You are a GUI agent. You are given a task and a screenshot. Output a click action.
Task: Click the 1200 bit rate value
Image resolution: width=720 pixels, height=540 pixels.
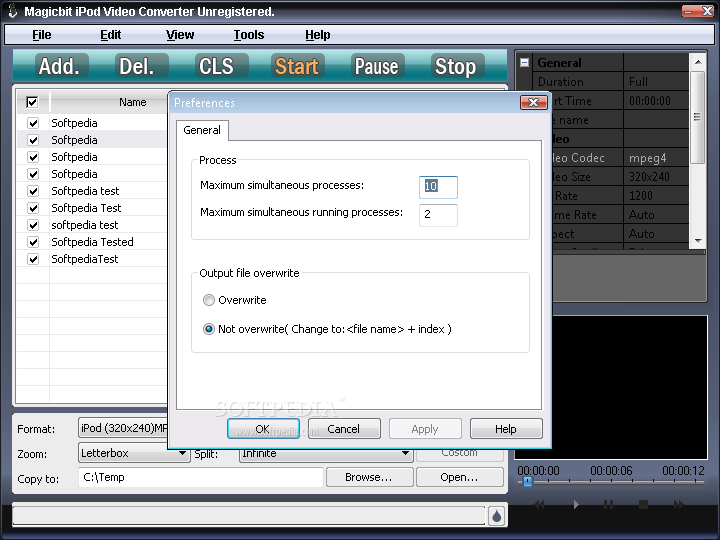[x=641, y=196]
